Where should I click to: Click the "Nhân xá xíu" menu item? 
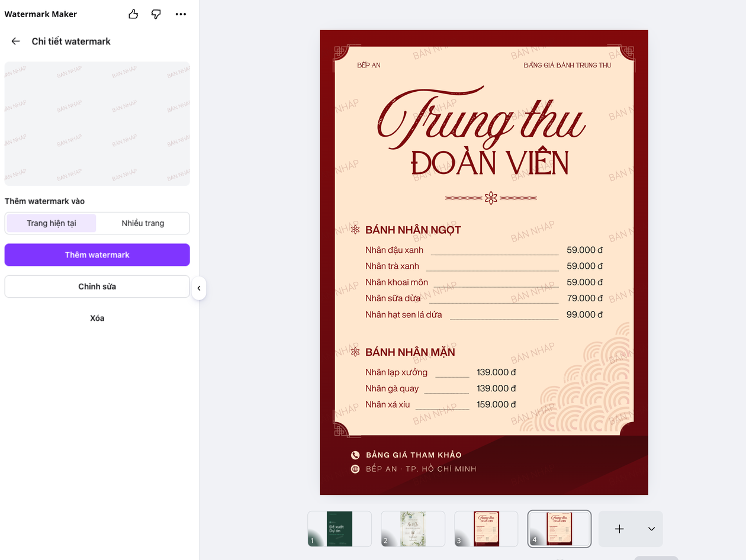(x=388, y=404)
